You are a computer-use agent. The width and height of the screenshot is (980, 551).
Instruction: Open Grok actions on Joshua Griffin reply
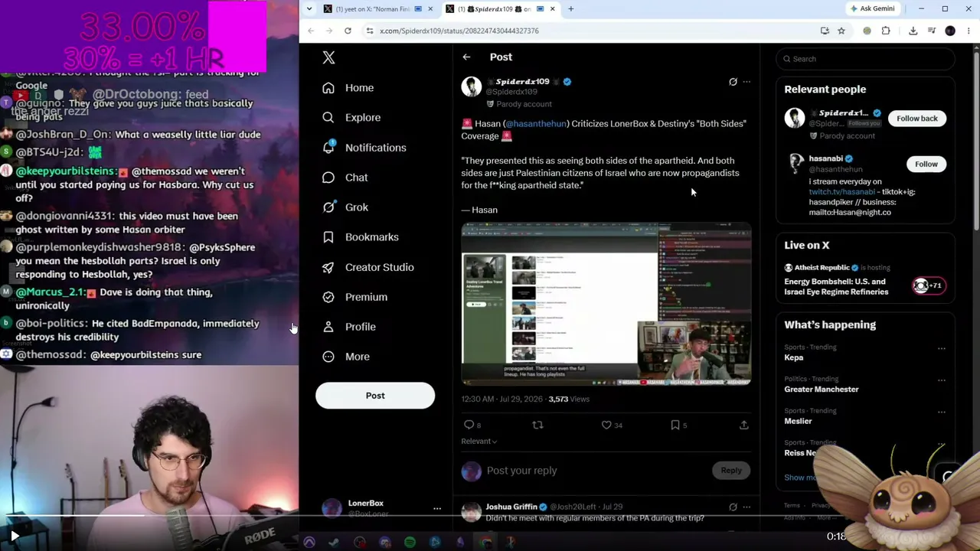point(733,507)
